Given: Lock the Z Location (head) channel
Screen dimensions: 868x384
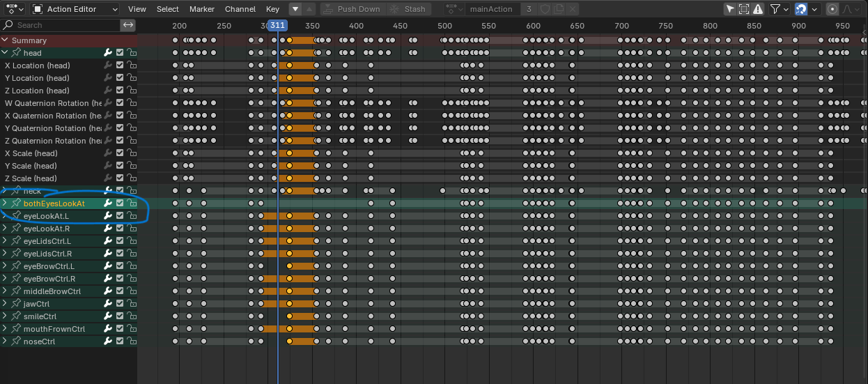Looking at the screenshot, I should pos(131,91).
